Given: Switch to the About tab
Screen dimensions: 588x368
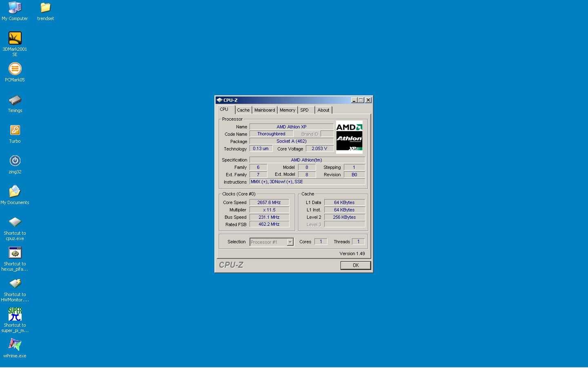Looking at the screenshot, I should [323, 110].
